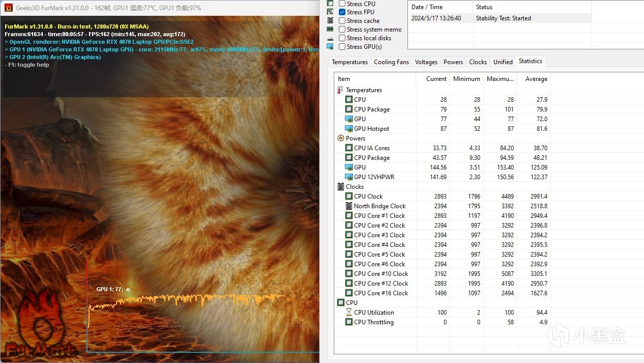Switch to the Unified tab
The width and height of the screenshot is (644, 363).
503,62
